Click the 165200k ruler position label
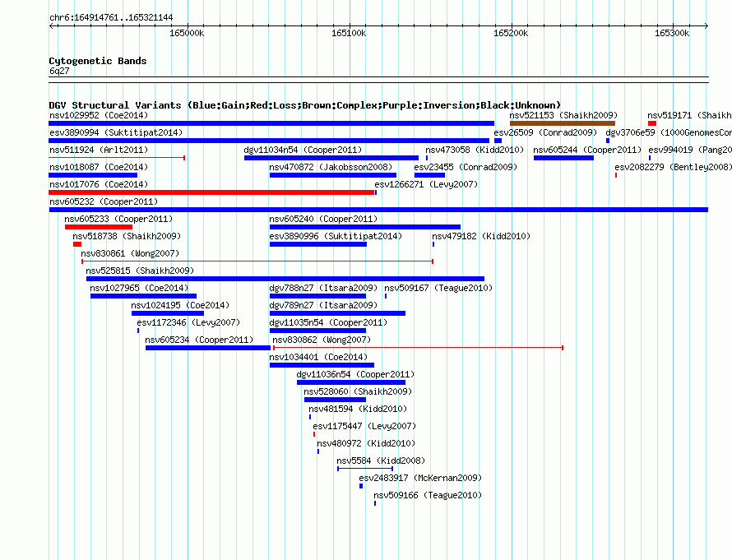Screen dimensions: 732x560 tap(511, 33)
